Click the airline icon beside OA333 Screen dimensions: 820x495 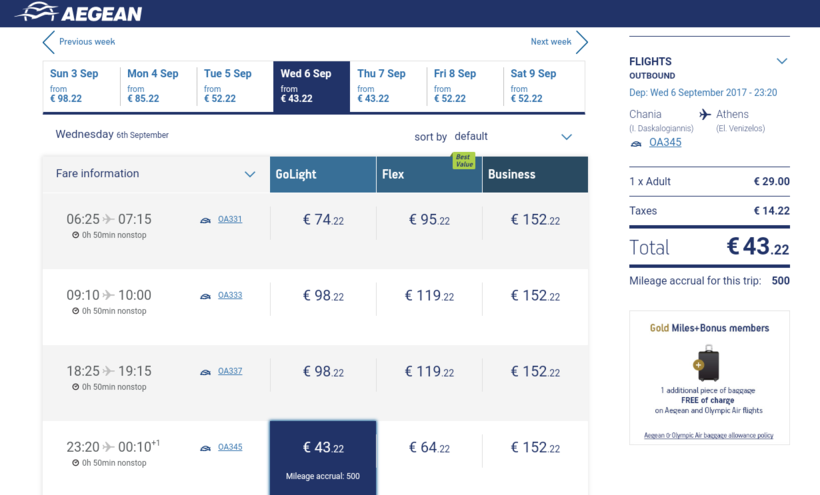tap(205, 296)
